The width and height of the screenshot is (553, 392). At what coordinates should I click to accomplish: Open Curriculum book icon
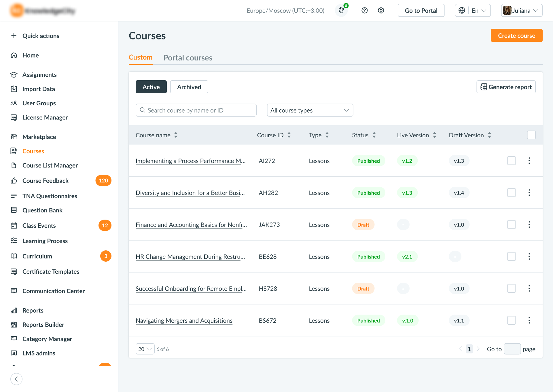[14, 256]
